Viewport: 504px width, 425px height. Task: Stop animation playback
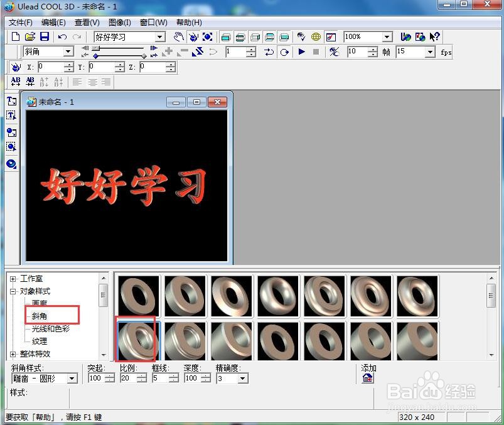pyautogui.click(x=316, y=51)
